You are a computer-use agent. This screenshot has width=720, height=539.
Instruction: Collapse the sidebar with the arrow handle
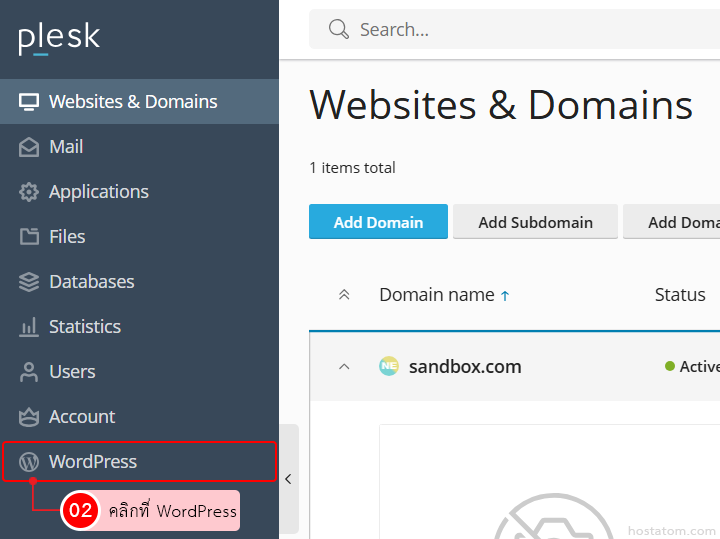point(288,479)
